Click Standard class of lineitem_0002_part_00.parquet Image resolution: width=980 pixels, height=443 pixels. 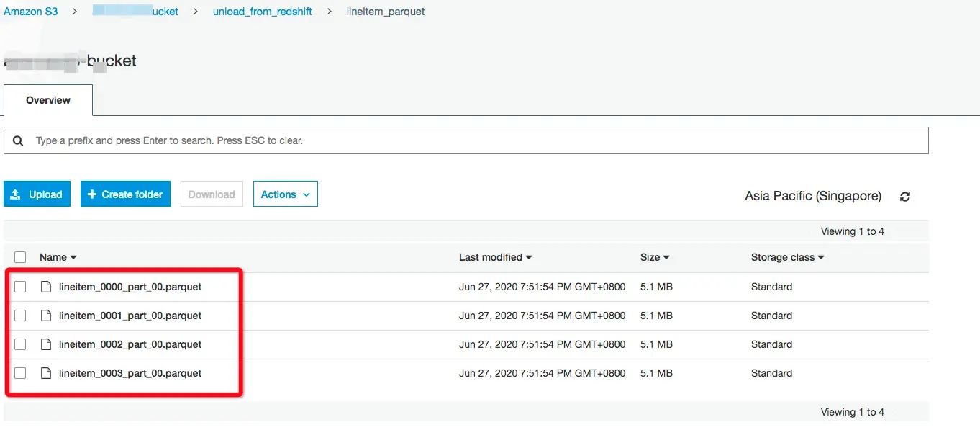771,344
